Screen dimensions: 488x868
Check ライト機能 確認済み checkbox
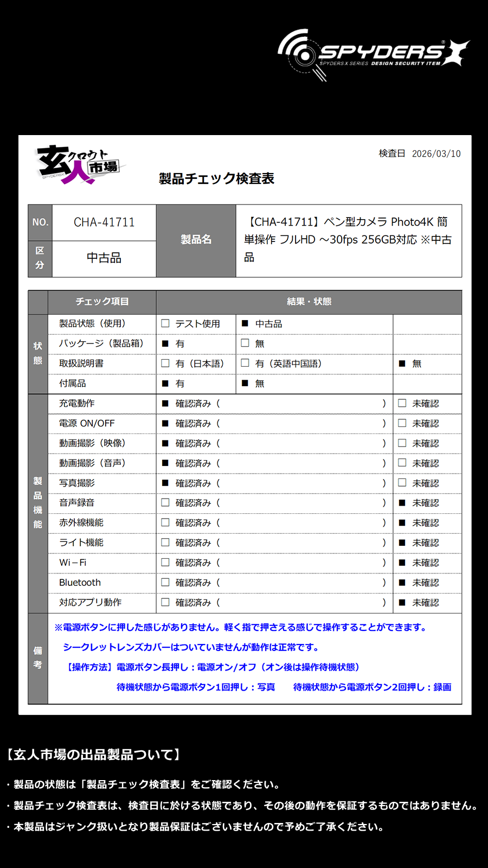(165, 542)
